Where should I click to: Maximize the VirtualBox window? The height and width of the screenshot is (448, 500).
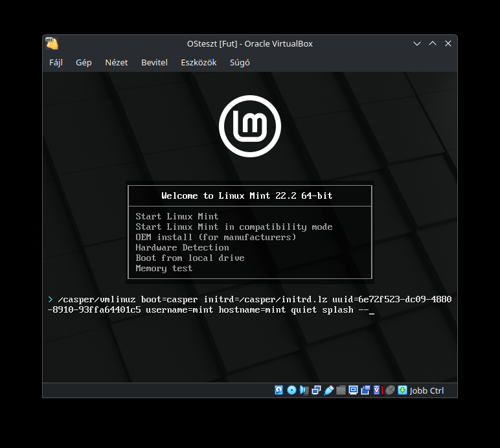coord(433,43)
